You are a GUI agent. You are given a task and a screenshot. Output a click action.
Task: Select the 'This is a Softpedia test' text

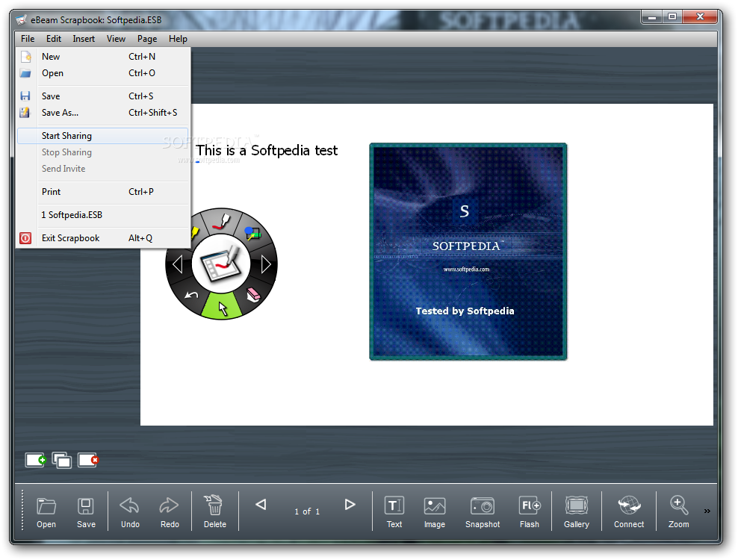pyautogui.click(x=267, y=151)
